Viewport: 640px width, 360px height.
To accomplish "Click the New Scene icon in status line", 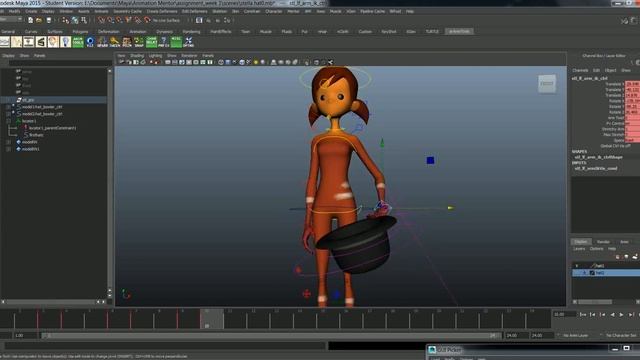I will click(x=30, y=20).
